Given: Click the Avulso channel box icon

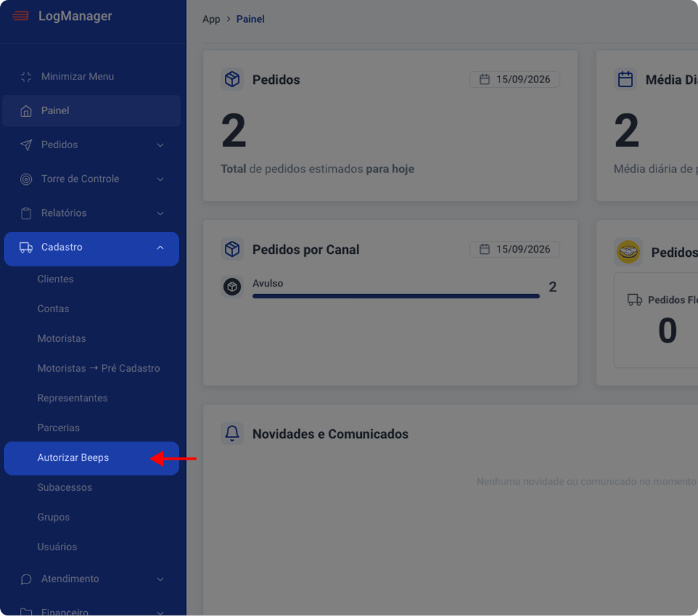Looking at the screenshot, I should [x=232, y=287].
